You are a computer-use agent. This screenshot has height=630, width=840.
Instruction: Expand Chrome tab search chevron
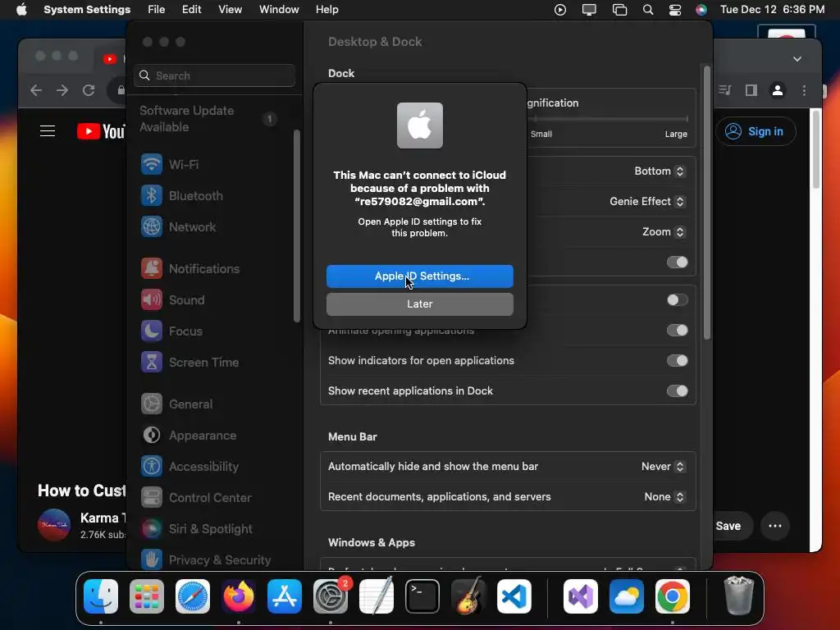(797, 59)
